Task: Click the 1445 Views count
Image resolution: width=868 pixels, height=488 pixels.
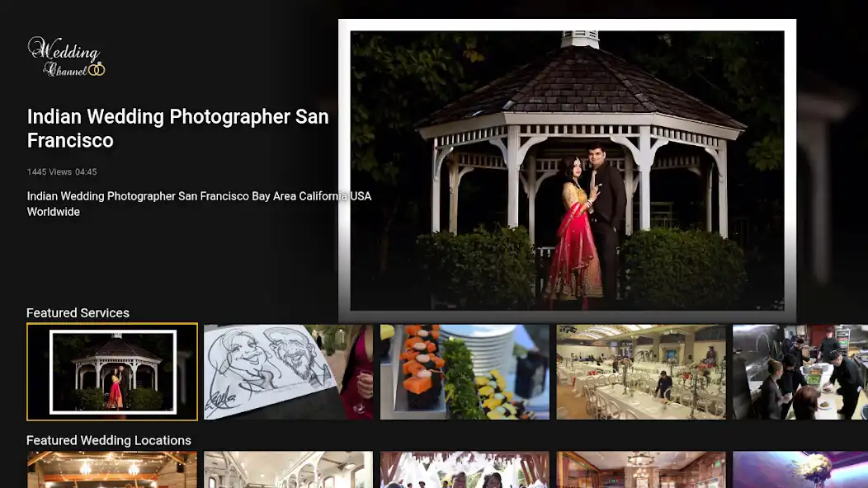Action: (x=49, y=172)
